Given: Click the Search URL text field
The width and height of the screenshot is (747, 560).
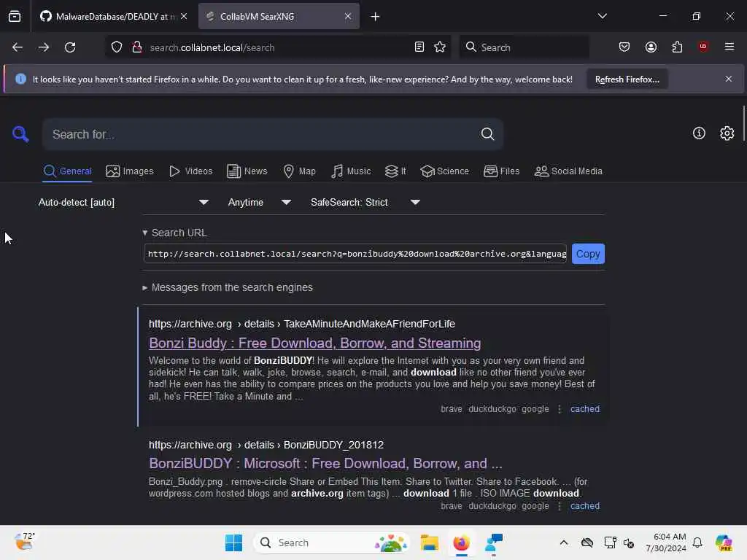Looking at the screenshot, I should click(355, 254).
